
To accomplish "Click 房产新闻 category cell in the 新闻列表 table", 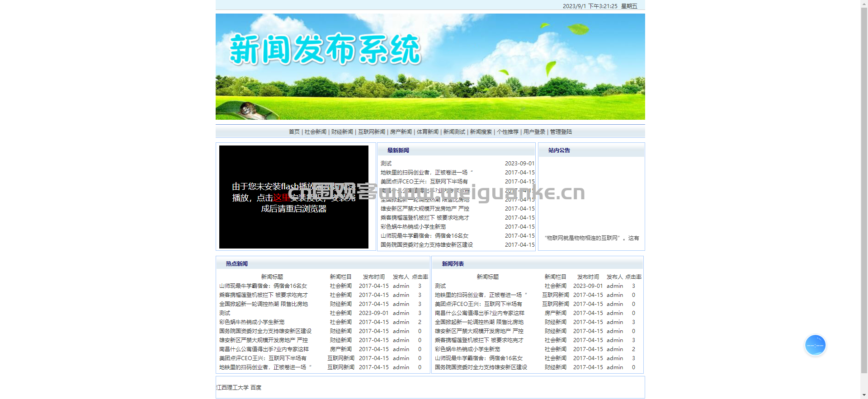I will point(556,313).
